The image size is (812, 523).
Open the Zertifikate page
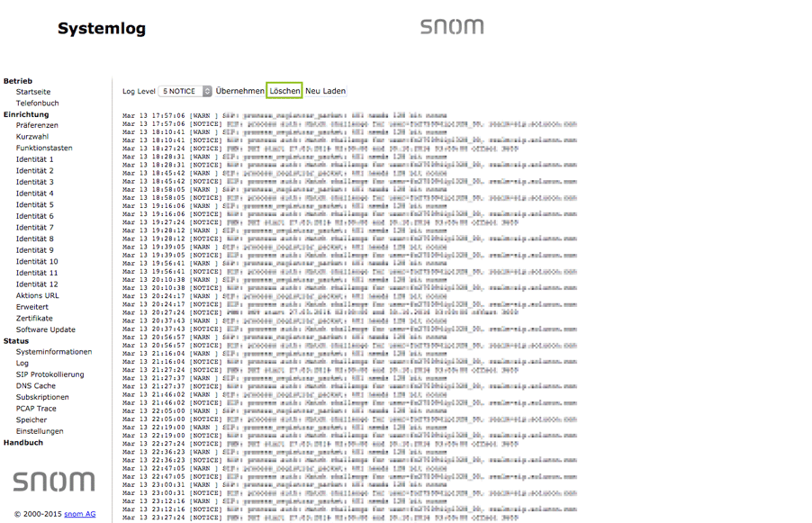(x=34, y=319)
